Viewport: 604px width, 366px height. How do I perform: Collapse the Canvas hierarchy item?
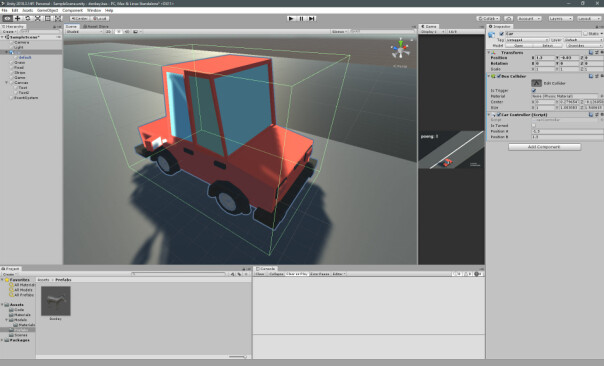pyautogui.click(x=7, y=82)
